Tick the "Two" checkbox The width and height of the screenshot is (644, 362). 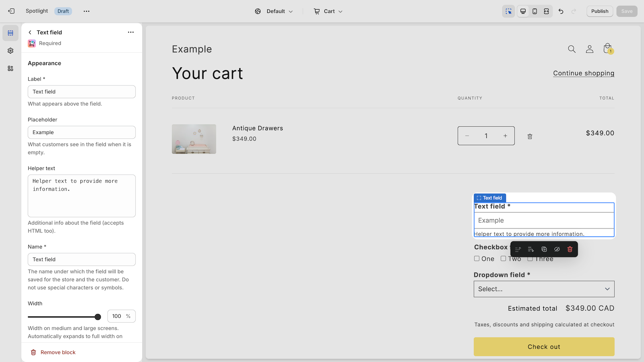tap(503, 259)
